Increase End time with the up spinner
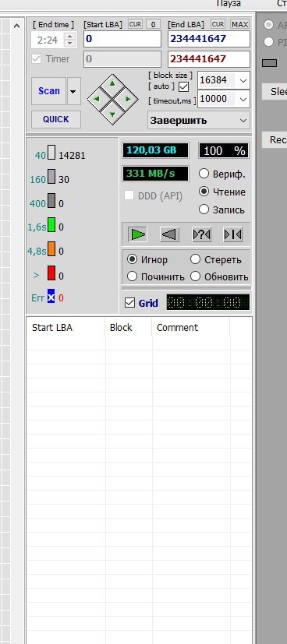Image resolution: width=287 pixels, height=644 pixels. coord(70,37)
